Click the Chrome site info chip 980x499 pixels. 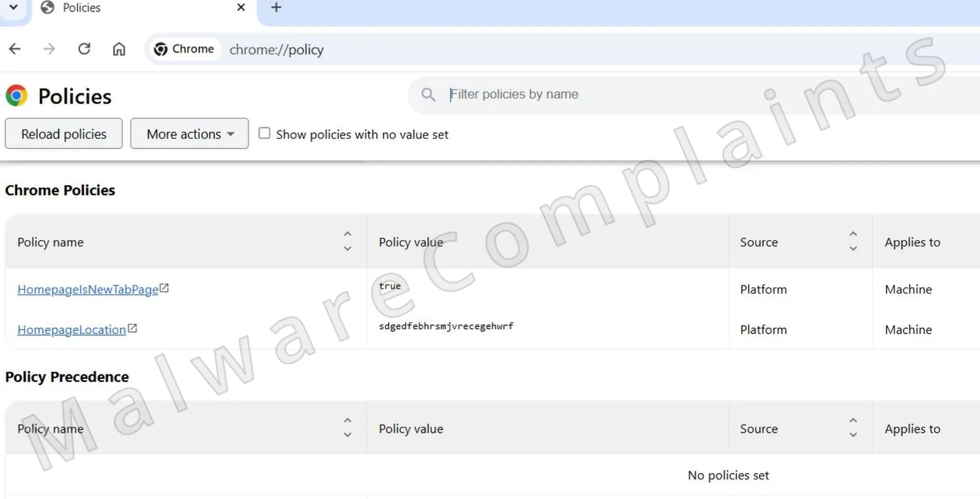[184, 49]
